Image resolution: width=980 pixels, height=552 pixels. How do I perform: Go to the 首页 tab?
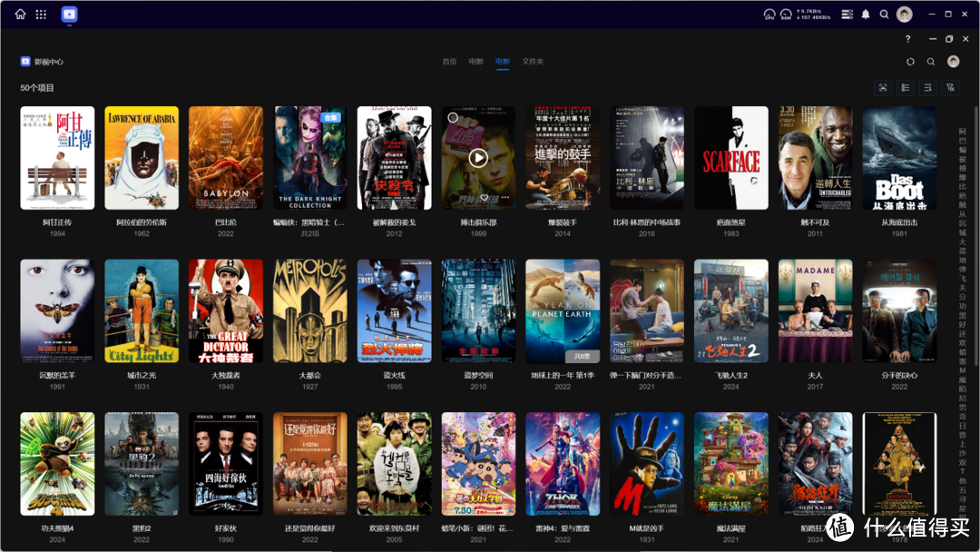[449, 62]
